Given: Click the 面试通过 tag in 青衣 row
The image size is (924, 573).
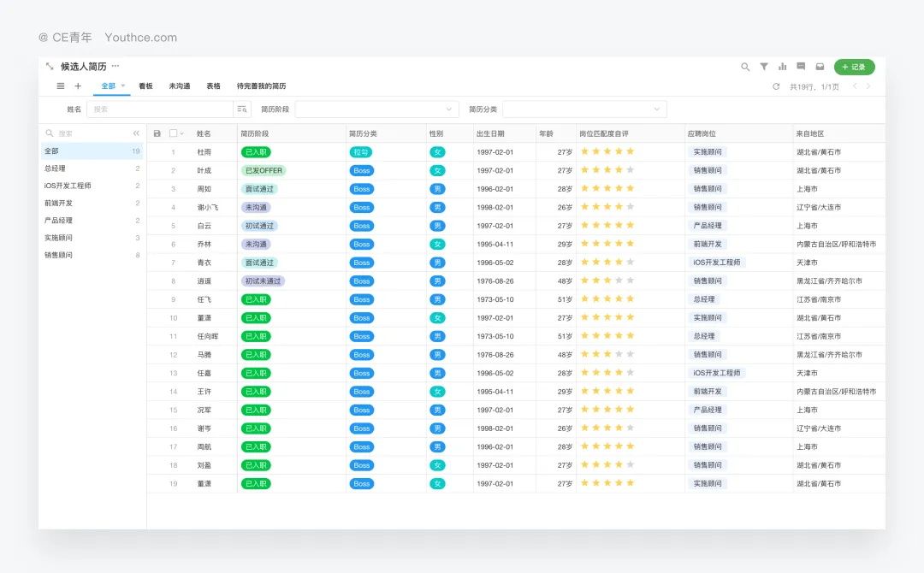Looking at the screenshot, I should [x=259, y=263].
